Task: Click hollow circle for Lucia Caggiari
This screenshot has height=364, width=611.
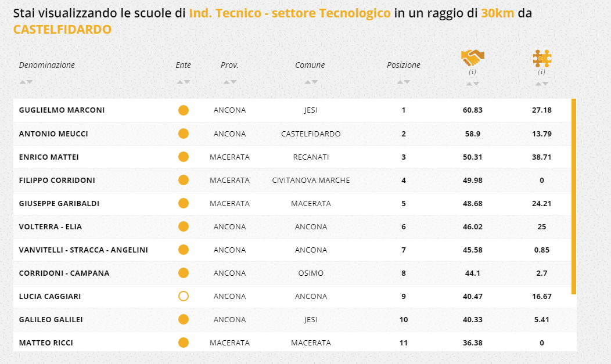Action: pos(184,296)
